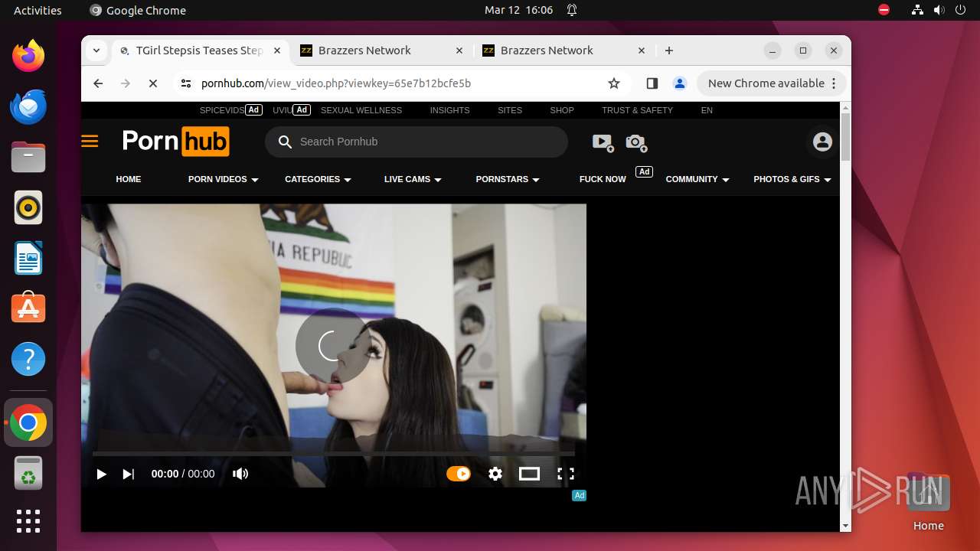Open the Trash icon in the dock
980x551 pixels.
pos(28,474)
